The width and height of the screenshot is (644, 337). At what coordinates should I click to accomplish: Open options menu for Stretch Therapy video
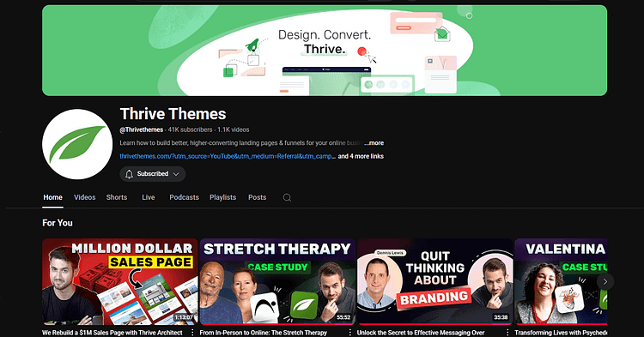coord(350,333)
